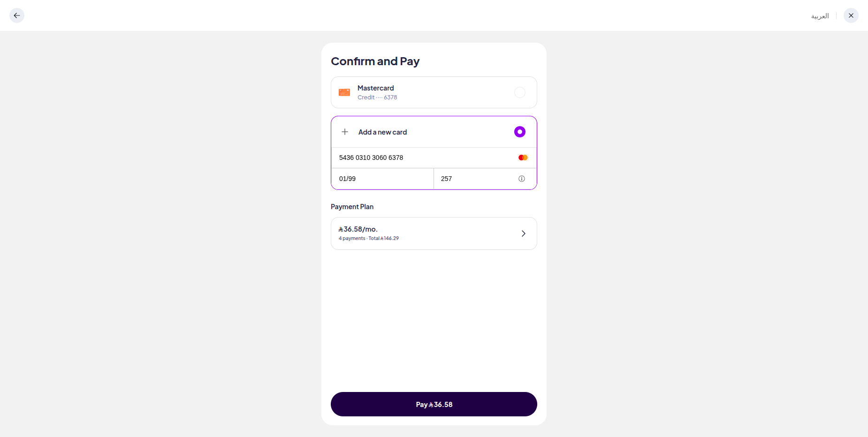Click the 4 payments total text
The height and width of the screenshot is (437, 868).
tap(369, 239)
